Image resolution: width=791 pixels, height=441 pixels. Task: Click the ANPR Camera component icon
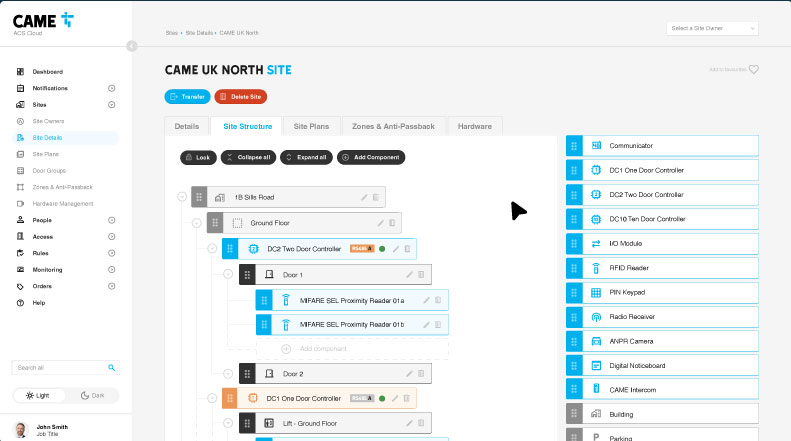click(596, 341)
